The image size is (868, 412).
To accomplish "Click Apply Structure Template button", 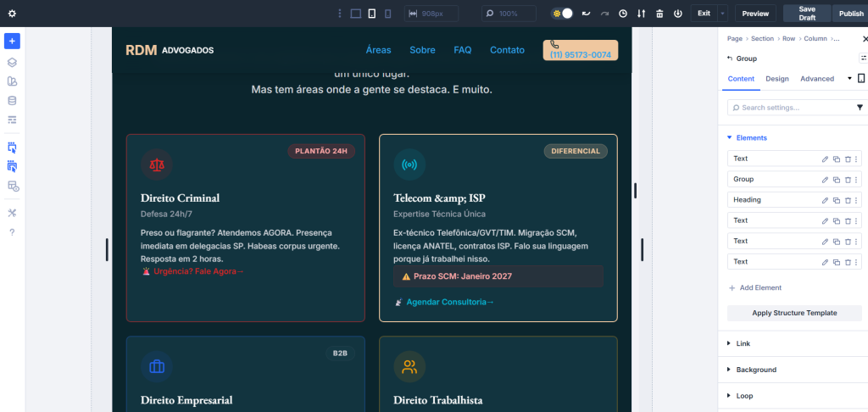I will (x=794, y=313).
